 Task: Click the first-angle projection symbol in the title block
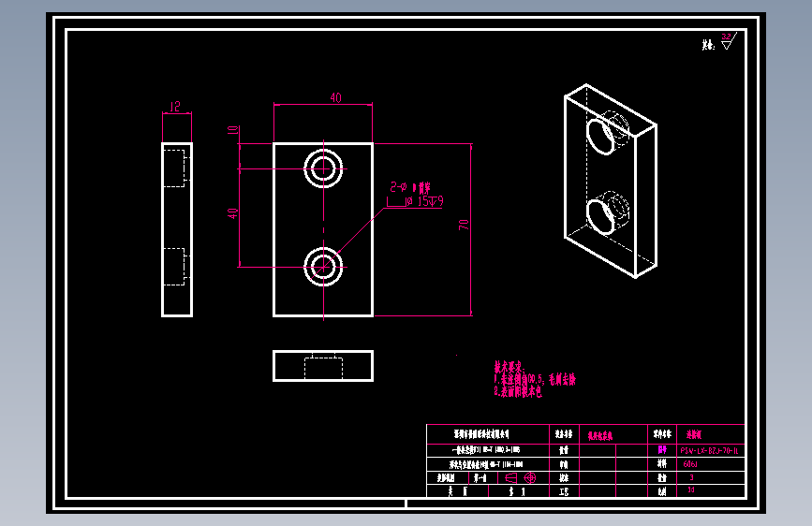click(x=521, y=477)
